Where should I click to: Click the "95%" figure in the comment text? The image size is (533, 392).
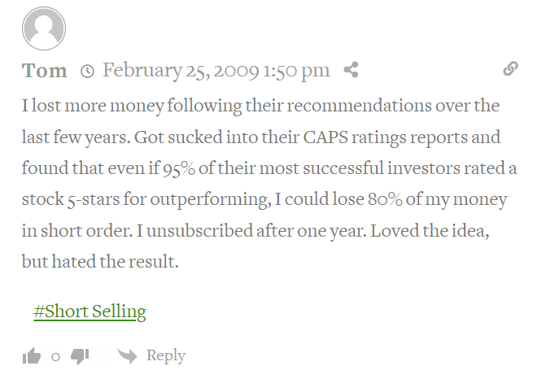point(179,168)
